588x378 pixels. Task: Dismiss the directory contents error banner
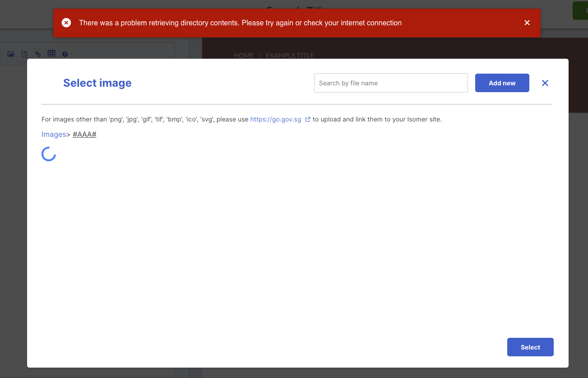tap(527, 22)
